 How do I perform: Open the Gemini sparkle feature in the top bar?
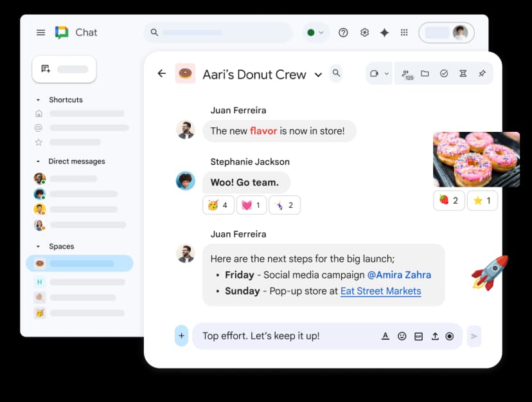pyautogui.click(x=384, y=32)
